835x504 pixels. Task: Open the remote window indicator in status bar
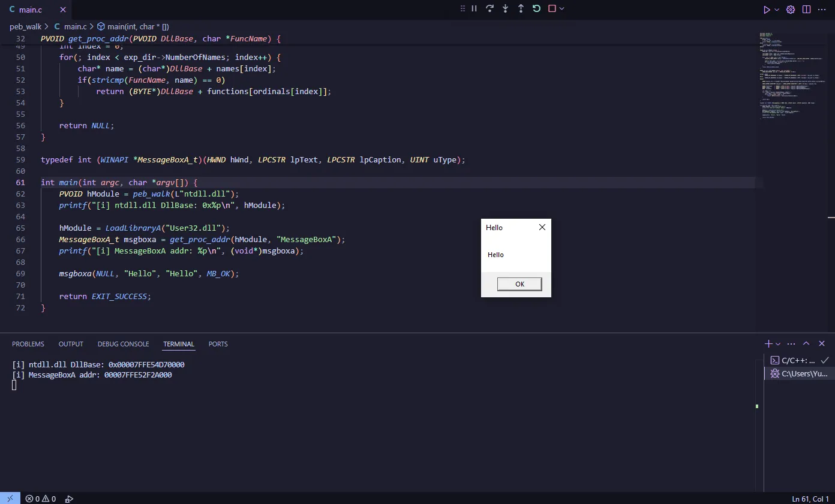[x=10, y=498]
